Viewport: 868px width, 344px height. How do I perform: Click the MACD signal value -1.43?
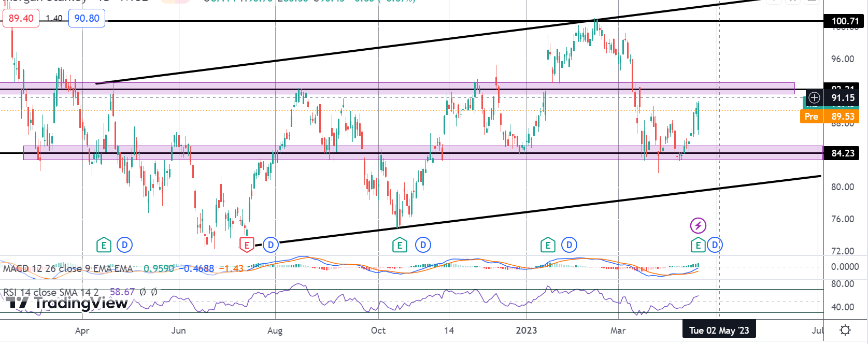pyautogui.click(x=232, y=268)
